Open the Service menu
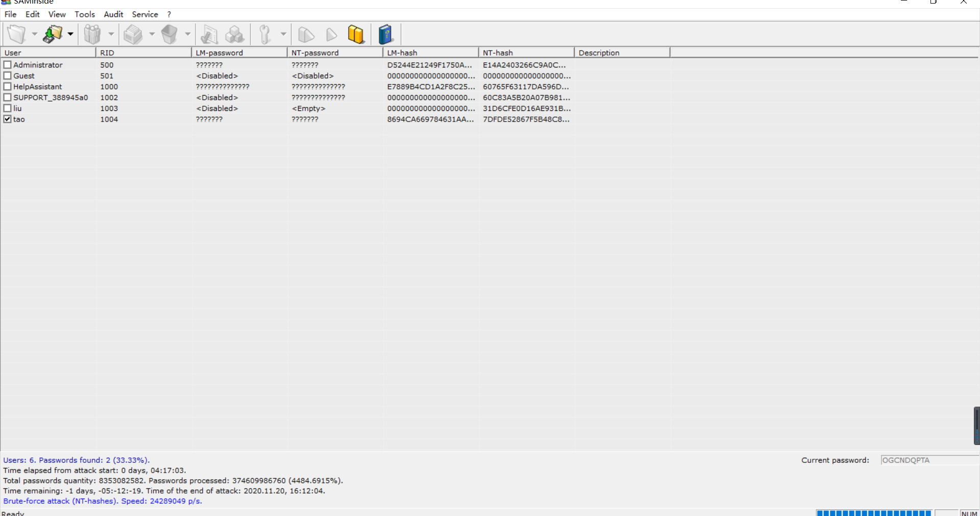980x516 pixels. [x=145, y=14]
